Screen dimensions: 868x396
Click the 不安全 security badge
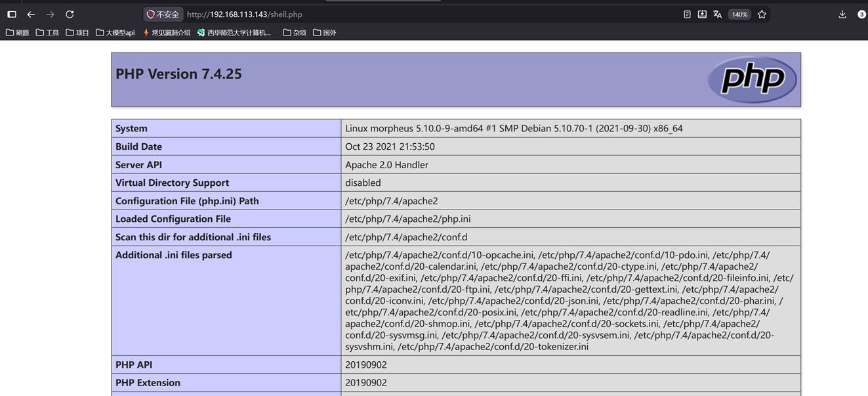point(163,14)
